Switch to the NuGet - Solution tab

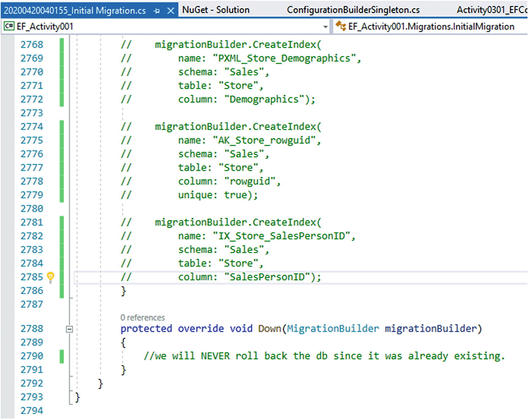(216, 10)
